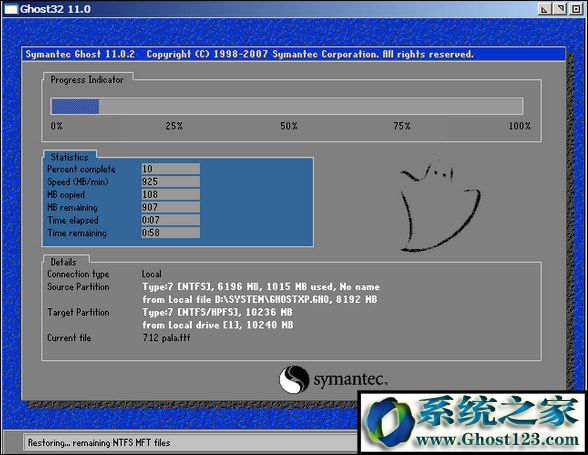Screen dimensions: 588x455
Task: Click the 'Time remaining' label
Action: tap(77, 233)
